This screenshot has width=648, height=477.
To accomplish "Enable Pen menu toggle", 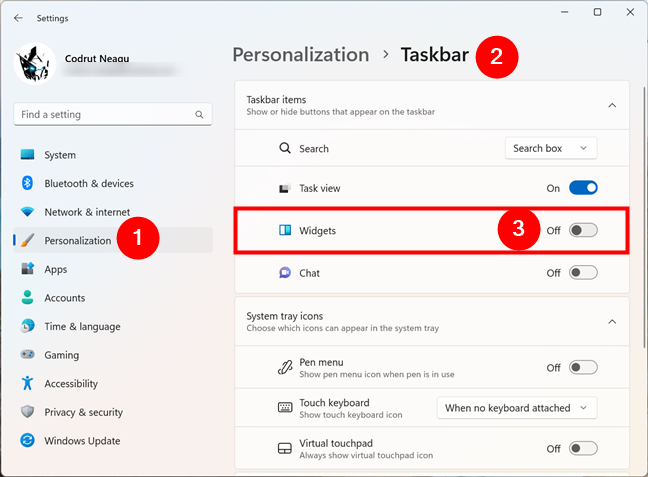I will pos(583,367).
